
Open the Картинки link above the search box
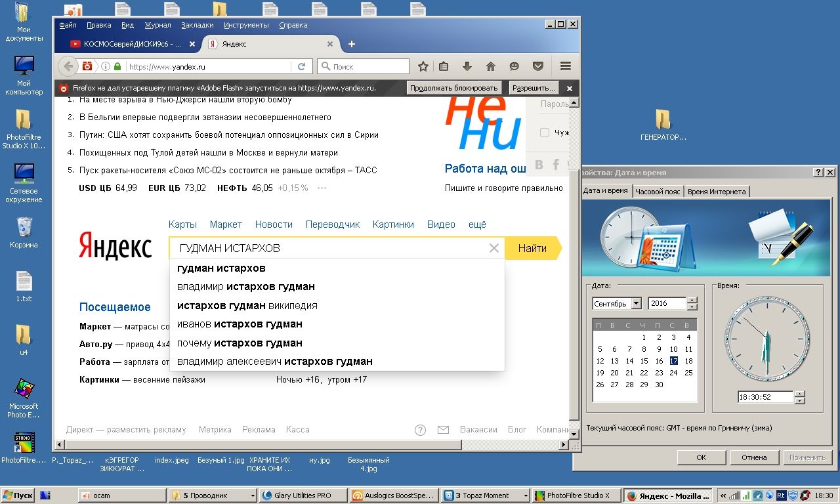pos(393,224)
